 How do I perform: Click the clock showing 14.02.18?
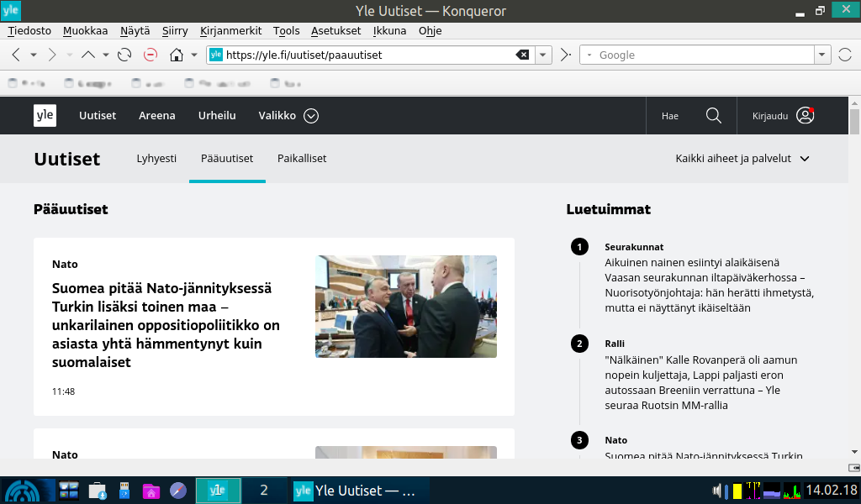click(x=832, y=490)
